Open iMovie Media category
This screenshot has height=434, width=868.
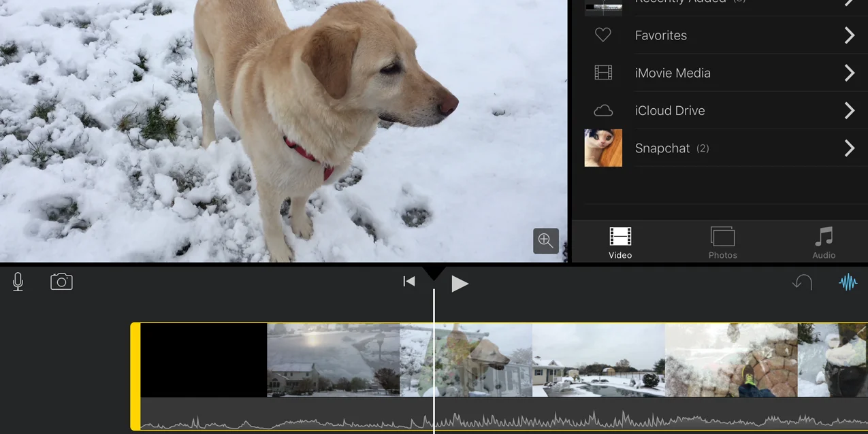pos(721,73)
